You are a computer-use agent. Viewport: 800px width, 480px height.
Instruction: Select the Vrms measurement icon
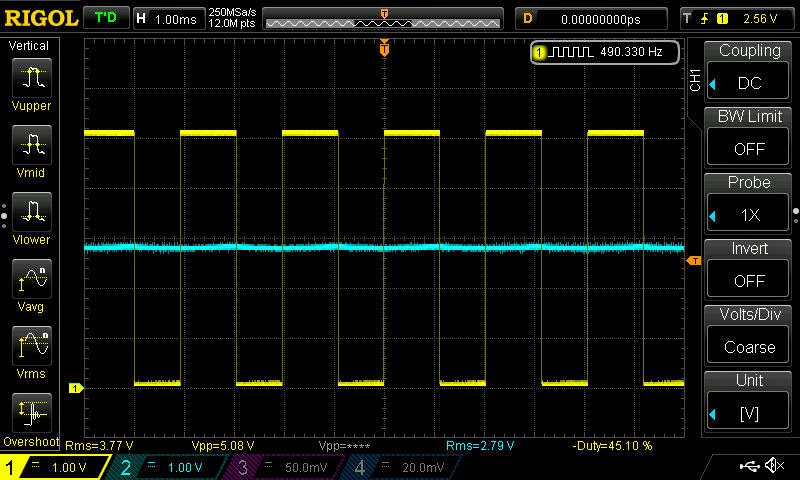coord(32,346)
